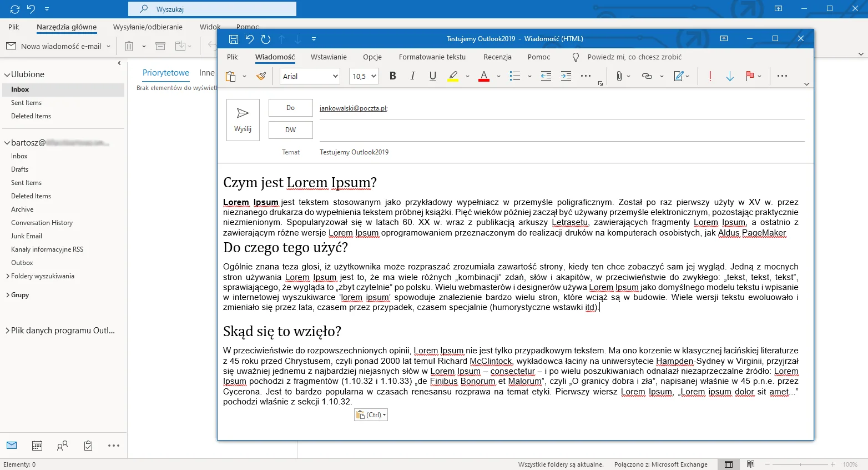
Task: Decrease paragraph indent
Action: 546,76
